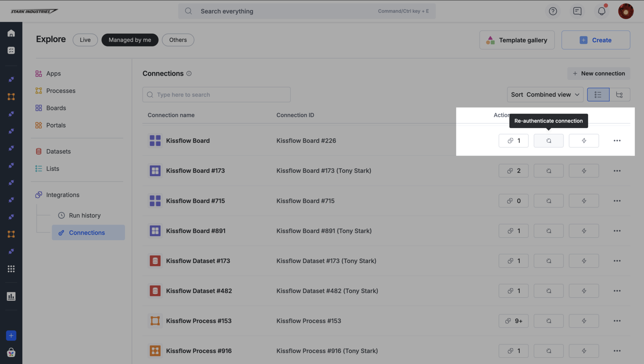This screenshot has width=644, height=364.
Task: Open the help question mark icon
Action: [x=553, y=11]
